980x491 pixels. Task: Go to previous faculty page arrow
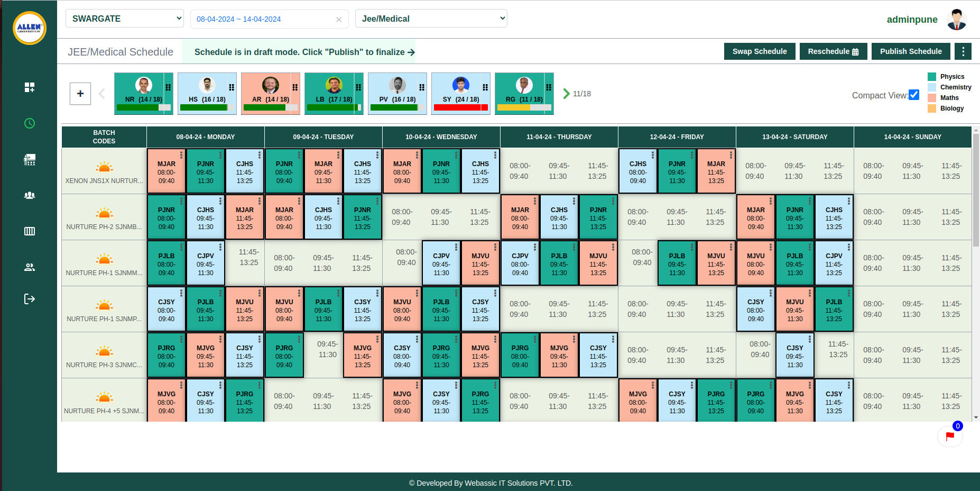101,94
